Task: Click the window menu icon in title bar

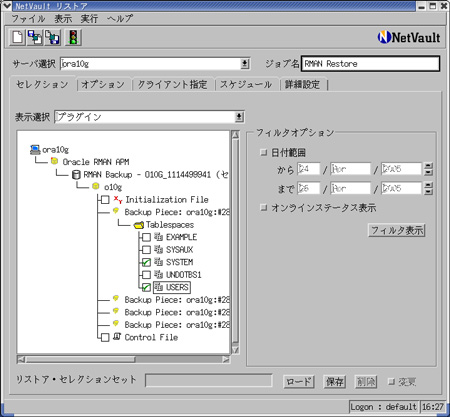Action: pos(6,6)
